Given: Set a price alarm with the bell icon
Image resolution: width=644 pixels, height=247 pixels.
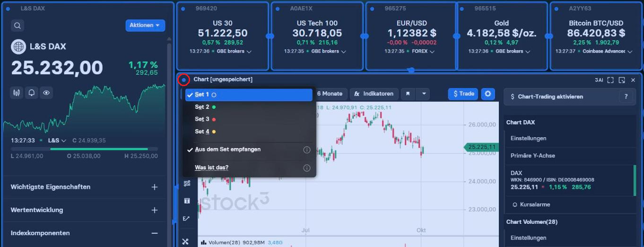Looking at the screenshot, I should pyautogui.click(x=31, y=93).
